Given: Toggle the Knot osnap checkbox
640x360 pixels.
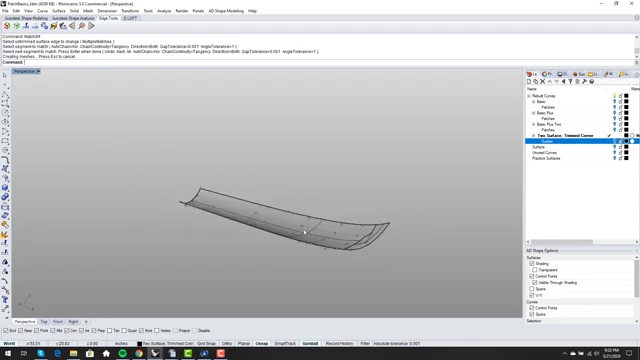Looking at the screenshot, I should (141, 331).
